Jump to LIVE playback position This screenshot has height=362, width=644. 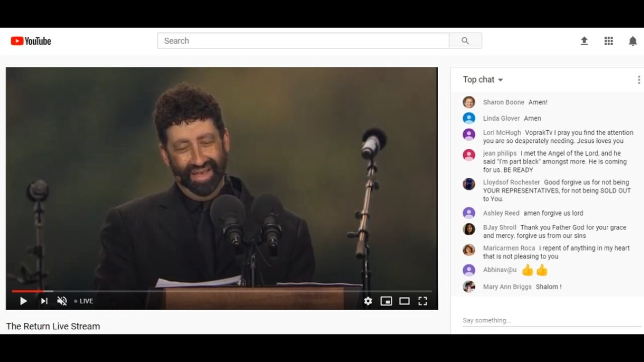point(84,301)
